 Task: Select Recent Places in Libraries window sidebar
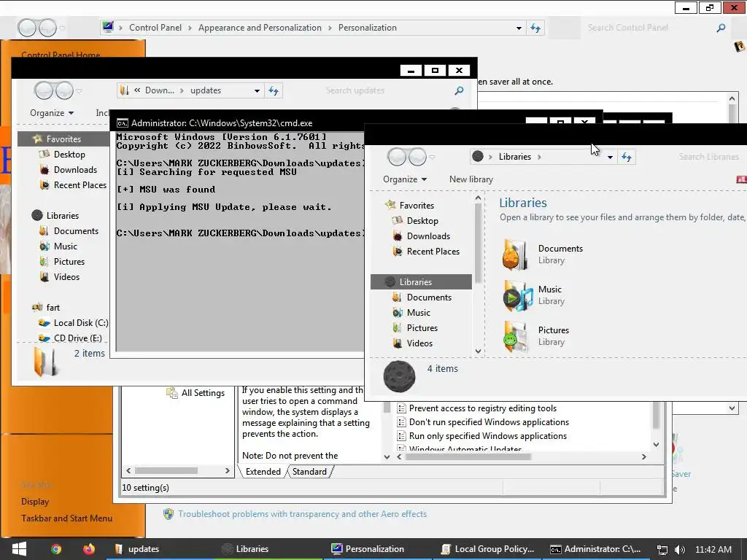(x=433, y=251)
